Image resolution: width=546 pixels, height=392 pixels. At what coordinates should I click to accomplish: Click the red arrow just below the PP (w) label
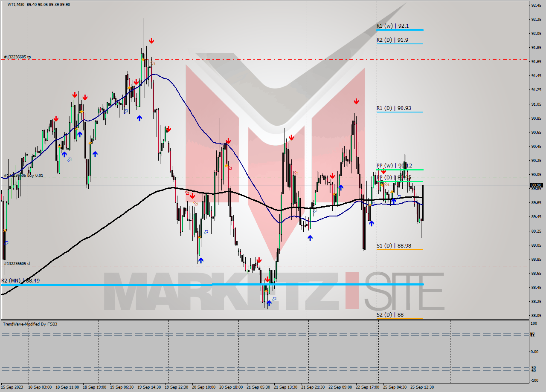pos(383,171)
